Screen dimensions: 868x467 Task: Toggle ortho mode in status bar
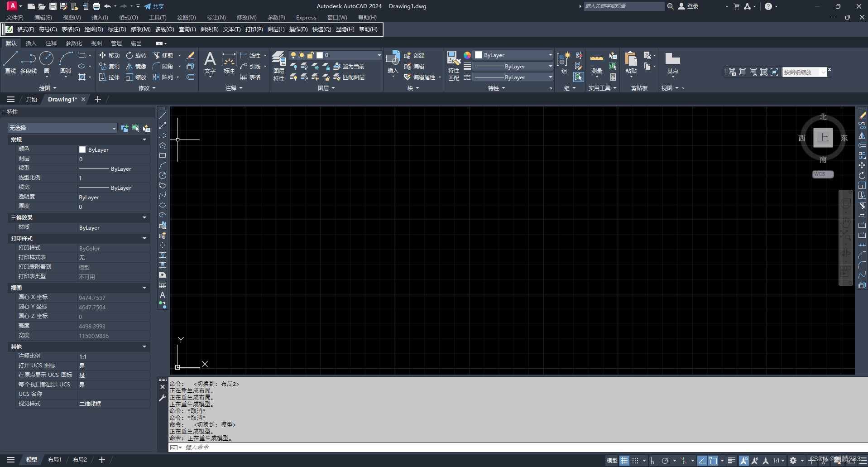[x=654, y=460]
